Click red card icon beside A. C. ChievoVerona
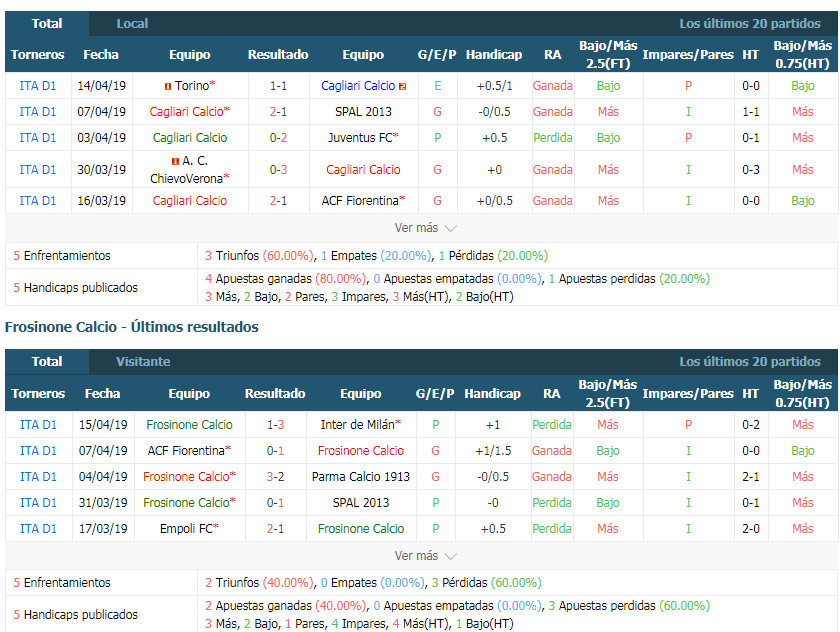The image size is (840, 632). tap(175, 161)
